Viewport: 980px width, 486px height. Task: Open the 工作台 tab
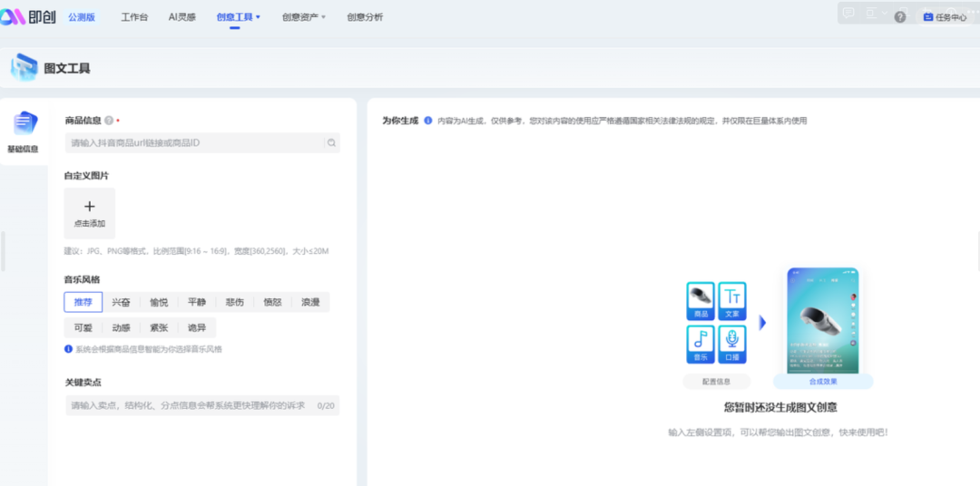(x=134, y=17)
